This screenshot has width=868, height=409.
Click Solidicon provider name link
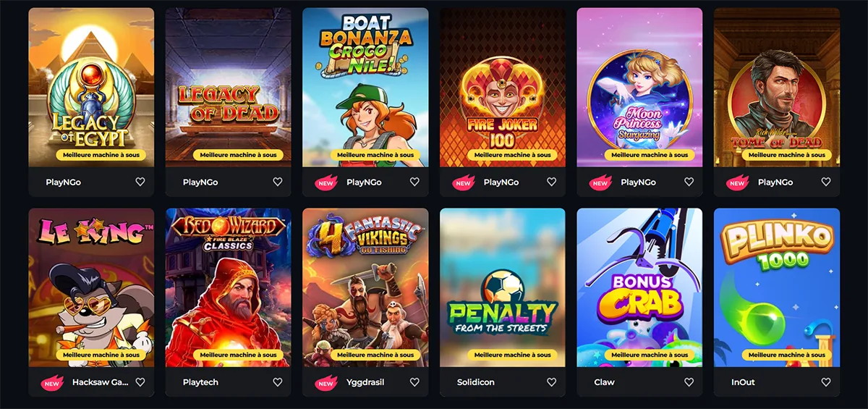pos(476,382)
